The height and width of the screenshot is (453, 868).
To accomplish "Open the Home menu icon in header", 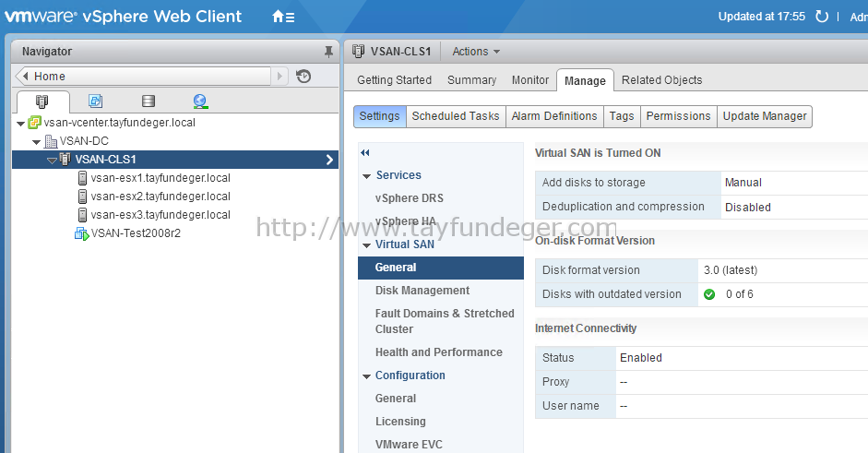I will pyautogui.click(x=283, y=17).
